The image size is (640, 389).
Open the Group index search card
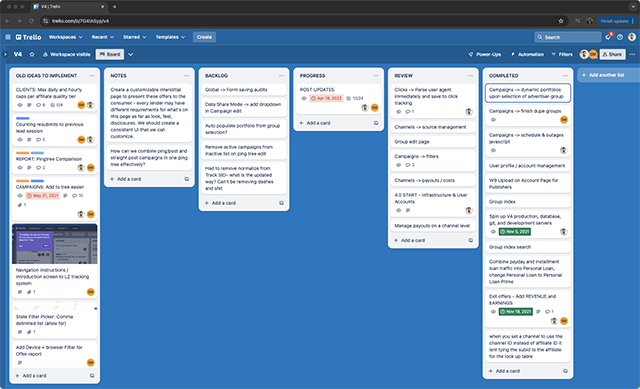[527, 247]
